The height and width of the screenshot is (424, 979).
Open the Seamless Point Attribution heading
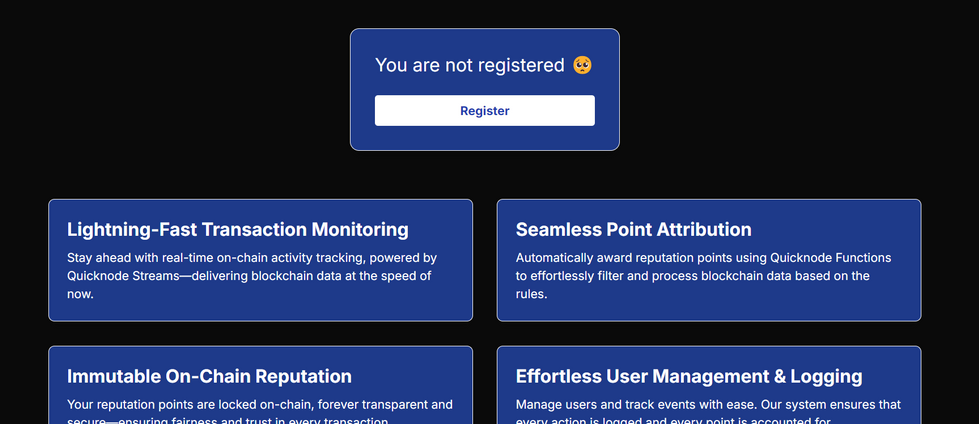(x=633, y=229)
